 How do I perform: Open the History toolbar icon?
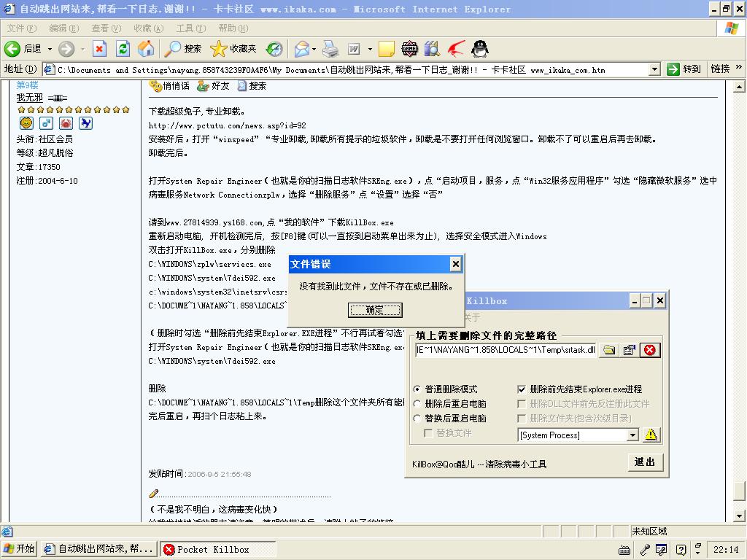point(274,49)
